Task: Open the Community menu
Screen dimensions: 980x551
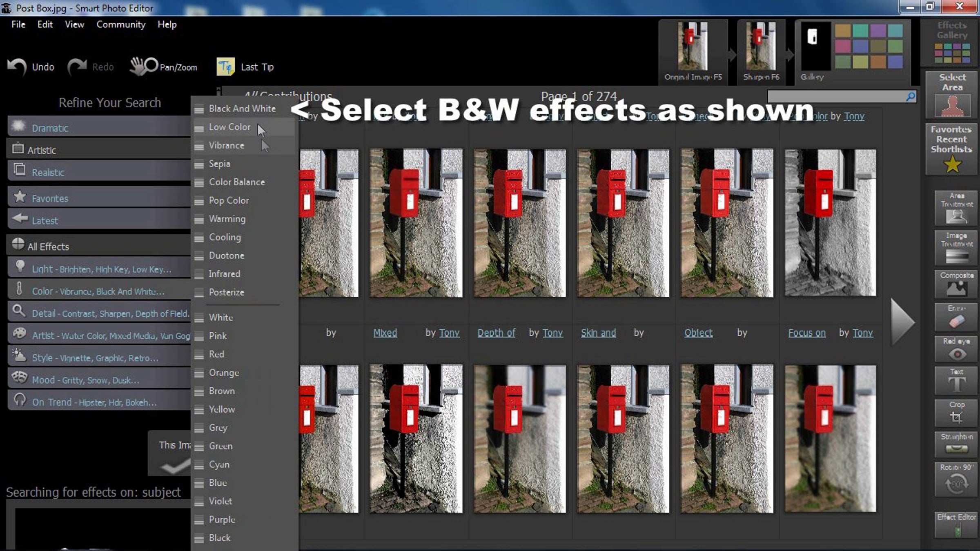Action: click(120, 24)
